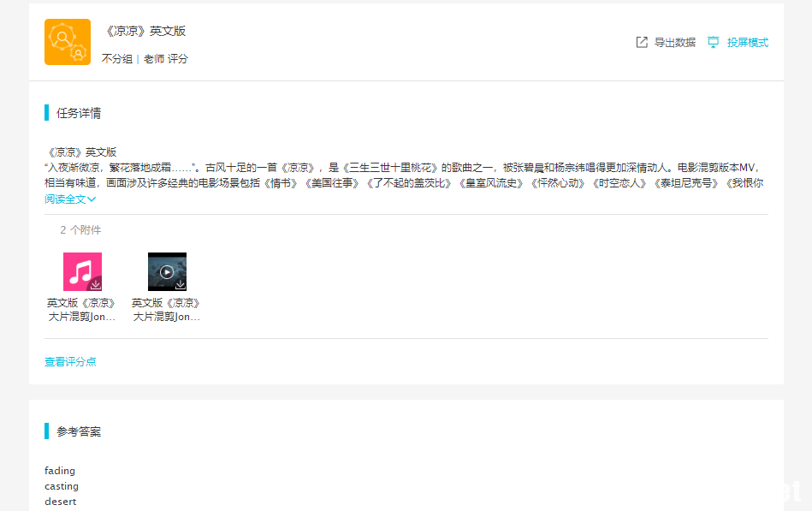Click the 导出数据 button label
This screenshot has height=511, width=812.
click(674, 43)
